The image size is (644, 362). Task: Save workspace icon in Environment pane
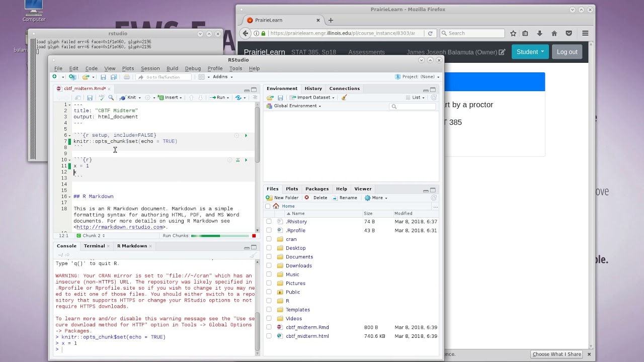[280, 98]
